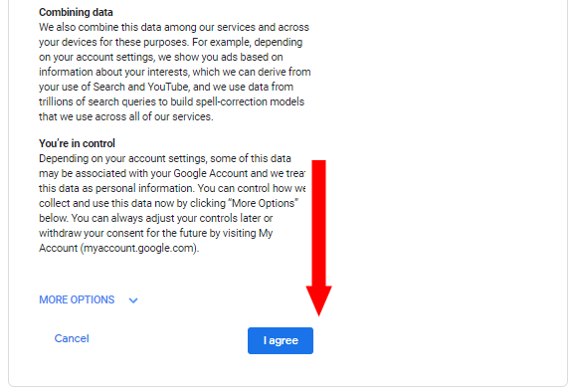Screen dimensions: 575x392
Task: Click the spell-correction models phrase
Action: (x=250, y=101)
